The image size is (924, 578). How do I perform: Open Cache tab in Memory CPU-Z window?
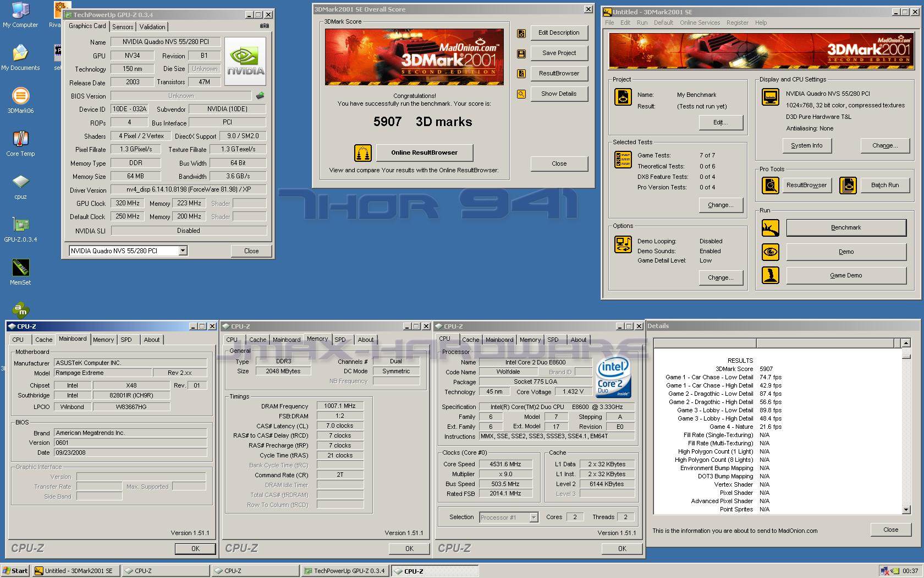[257, 340]
